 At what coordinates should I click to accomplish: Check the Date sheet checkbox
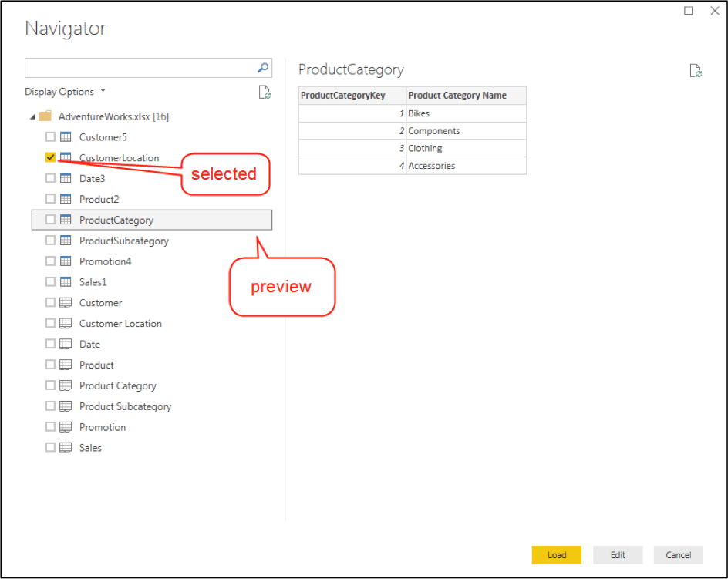click(50, 344)
